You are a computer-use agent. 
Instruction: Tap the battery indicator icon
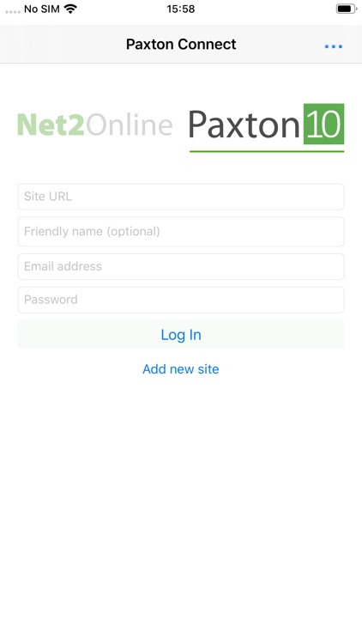click(347, 9)
